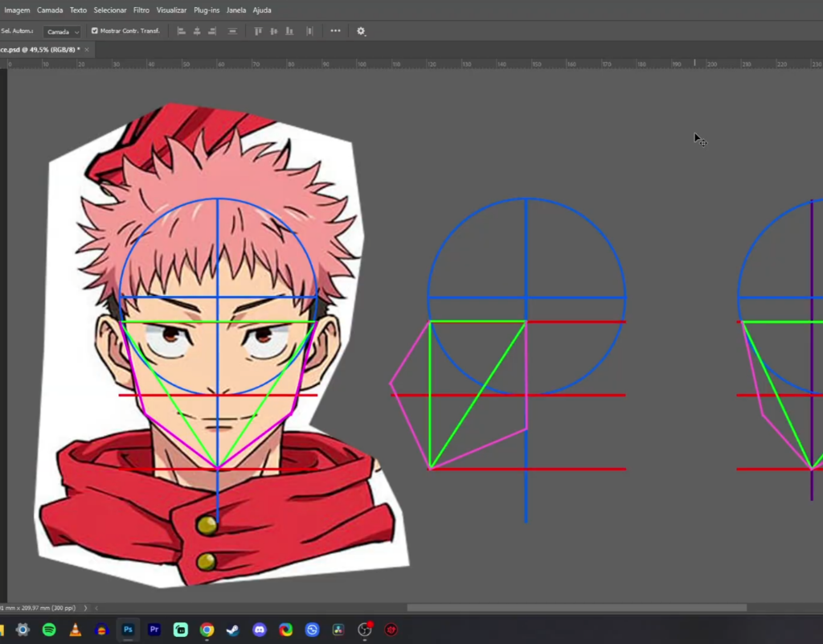
Task: Open the Plug-ins menu
Action: 207,10
